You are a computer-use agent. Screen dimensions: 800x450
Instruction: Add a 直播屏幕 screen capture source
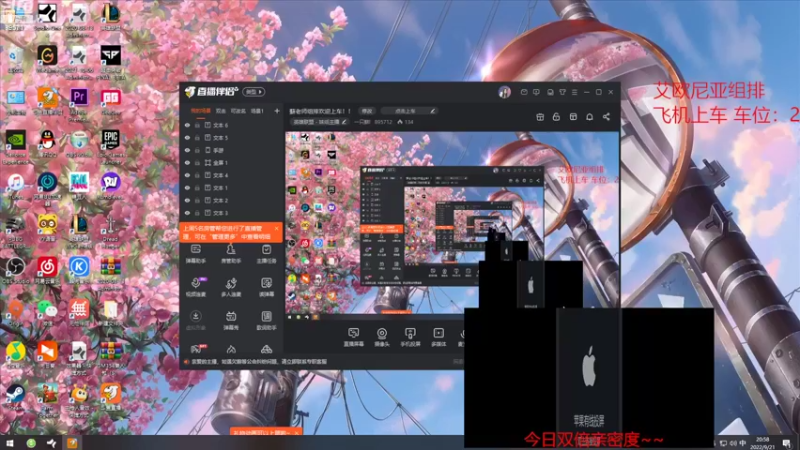[353, 337]
